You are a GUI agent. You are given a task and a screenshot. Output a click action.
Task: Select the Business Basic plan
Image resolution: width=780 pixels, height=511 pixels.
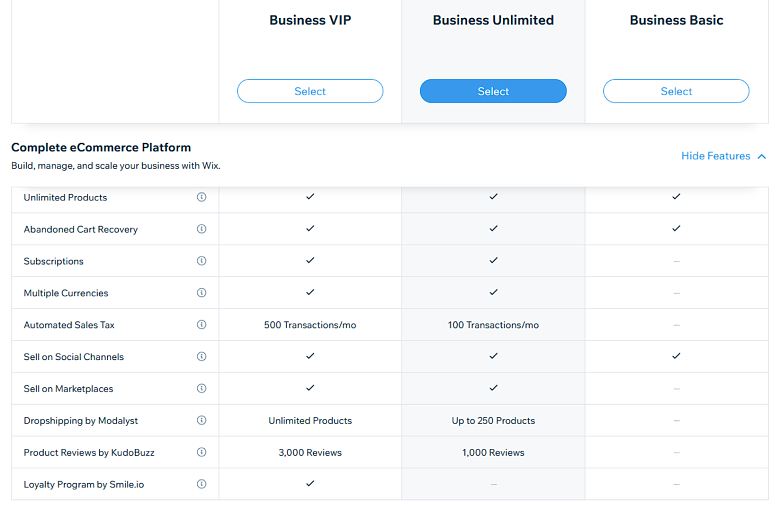point(676,91)
